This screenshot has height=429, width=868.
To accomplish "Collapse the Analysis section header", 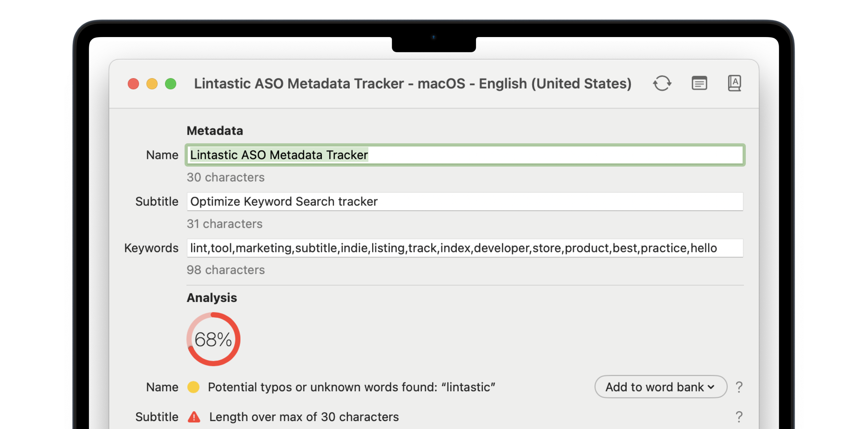I will coord(212,298).
